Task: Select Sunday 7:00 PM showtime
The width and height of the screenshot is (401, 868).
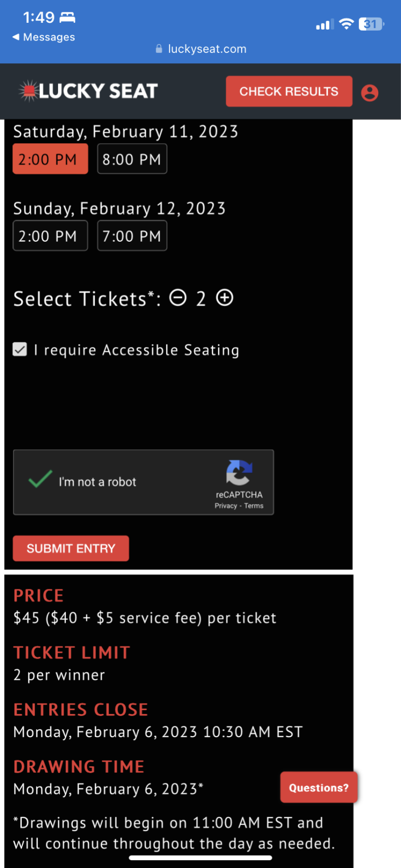Action: 132,236
